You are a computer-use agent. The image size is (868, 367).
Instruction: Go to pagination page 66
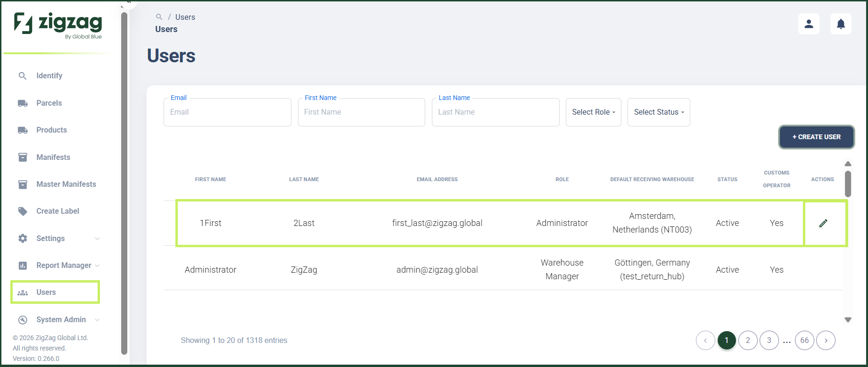coord(804,341)
